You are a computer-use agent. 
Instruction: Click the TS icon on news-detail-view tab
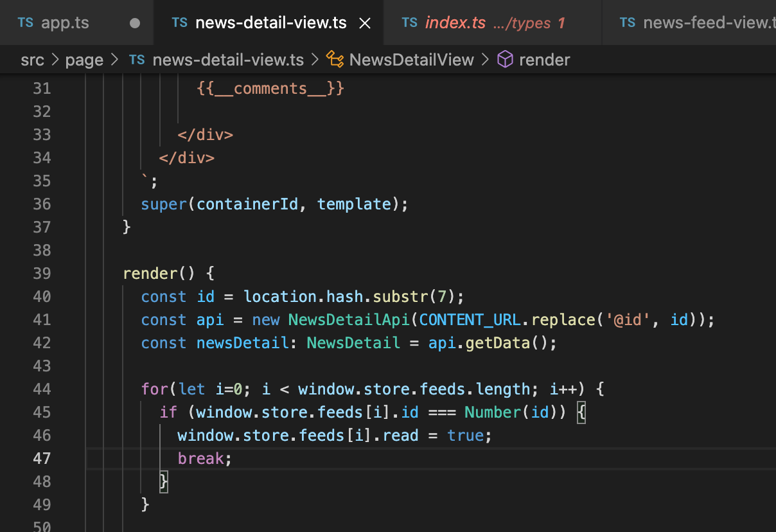coord(180,22)
